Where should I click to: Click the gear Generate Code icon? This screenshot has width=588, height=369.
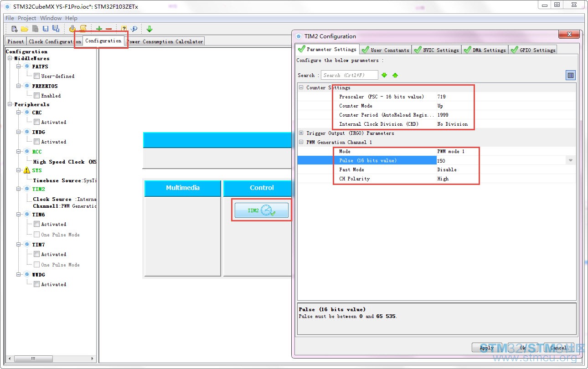[x=72, y=29]
